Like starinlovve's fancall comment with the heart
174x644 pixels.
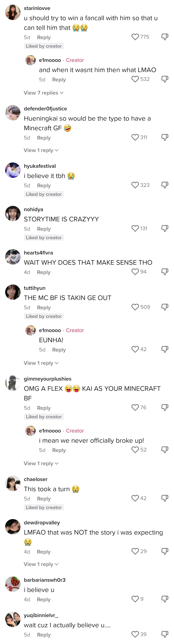pyautogui.click(x=135, y=37)
